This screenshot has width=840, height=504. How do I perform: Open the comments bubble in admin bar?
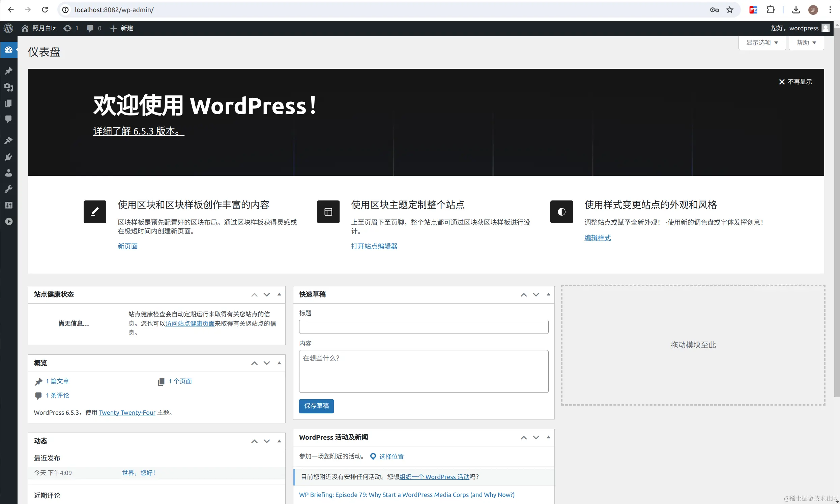point(90,28)
